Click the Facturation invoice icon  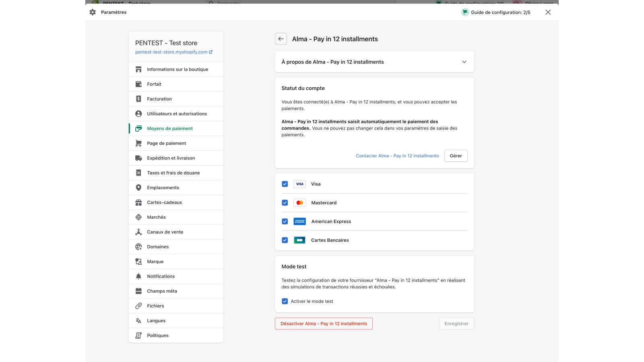[x=138, y=99]
